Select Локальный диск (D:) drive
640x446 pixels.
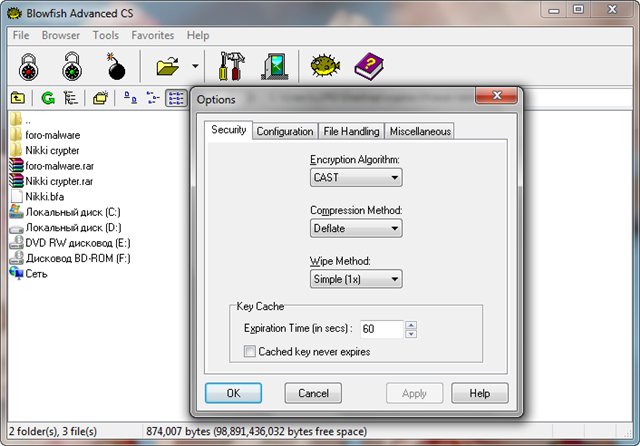[x=65, y=228]
